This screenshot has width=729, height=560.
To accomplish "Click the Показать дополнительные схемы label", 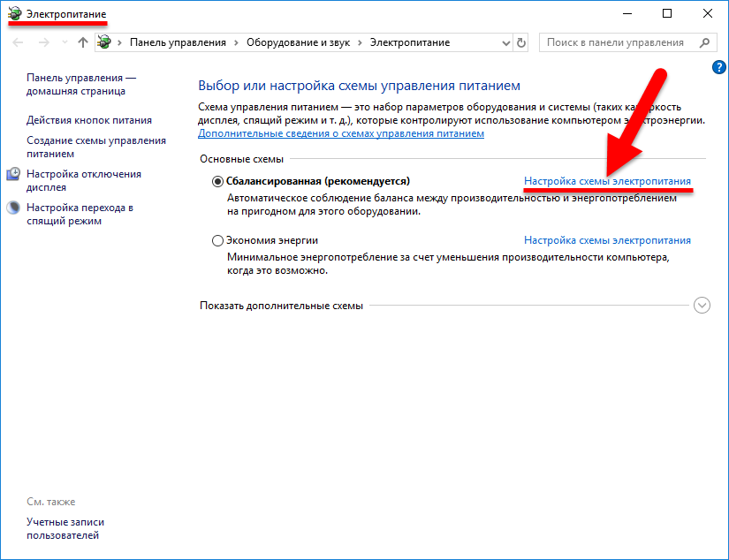I will tap(281, 306).
